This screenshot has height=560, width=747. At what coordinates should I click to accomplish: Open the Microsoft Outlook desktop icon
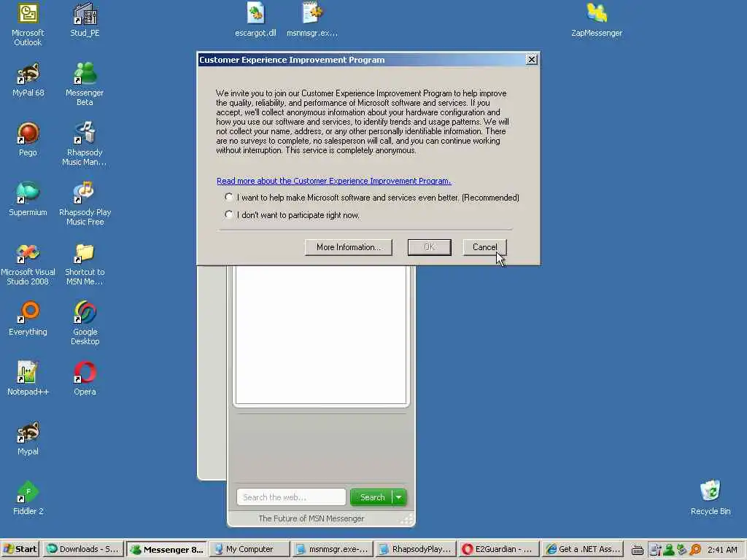[28, 24]
